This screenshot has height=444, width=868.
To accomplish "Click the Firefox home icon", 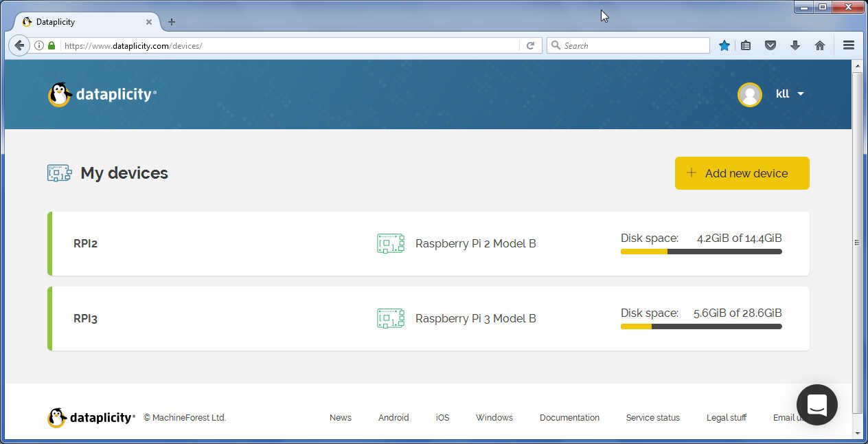I will coord(819,45).
